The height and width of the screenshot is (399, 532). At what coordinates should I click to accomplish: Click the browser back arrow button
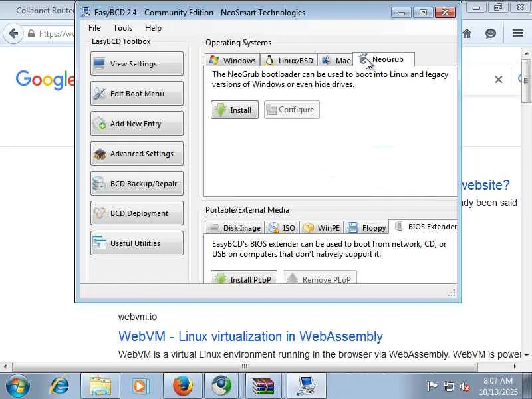tap(13, 33)
